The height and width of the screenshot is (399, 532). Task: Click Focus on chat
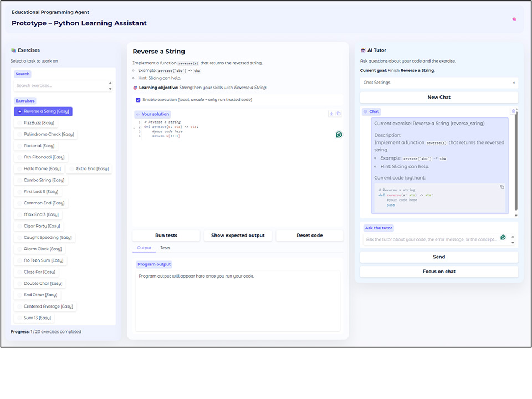pos(439,272)
